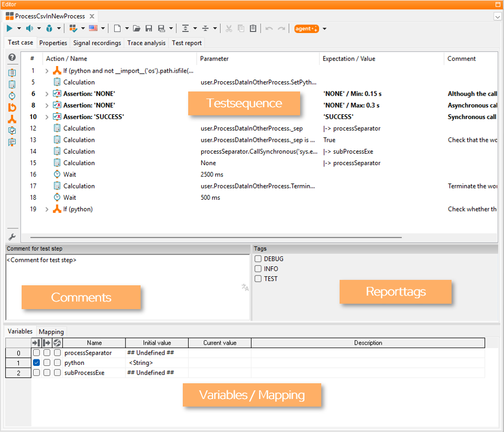Click the test sequence horizontal scrollbar
504x432 pixels.
[216, 238]
